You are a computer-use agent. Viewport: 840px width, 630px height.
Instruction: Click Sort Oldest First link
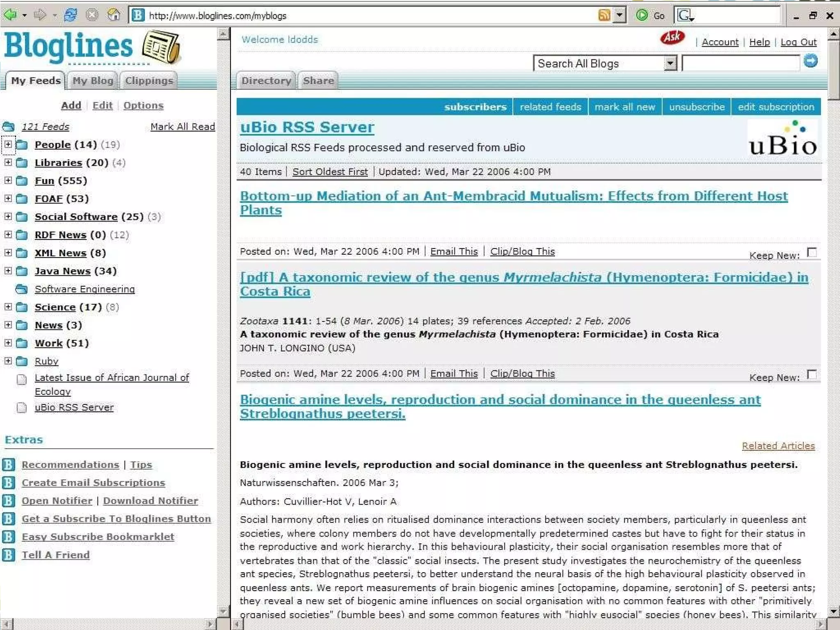click(330, 172)
